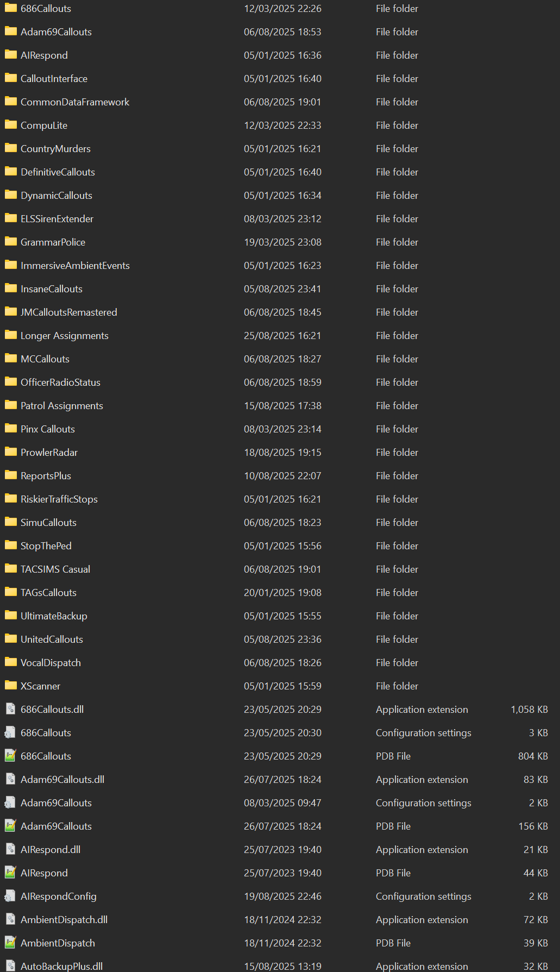This screenshot has width=560, height=972.
Task: Click the AmbientDispatch.dll file icon
Action: pyautogui.click(x=10, y=919)
